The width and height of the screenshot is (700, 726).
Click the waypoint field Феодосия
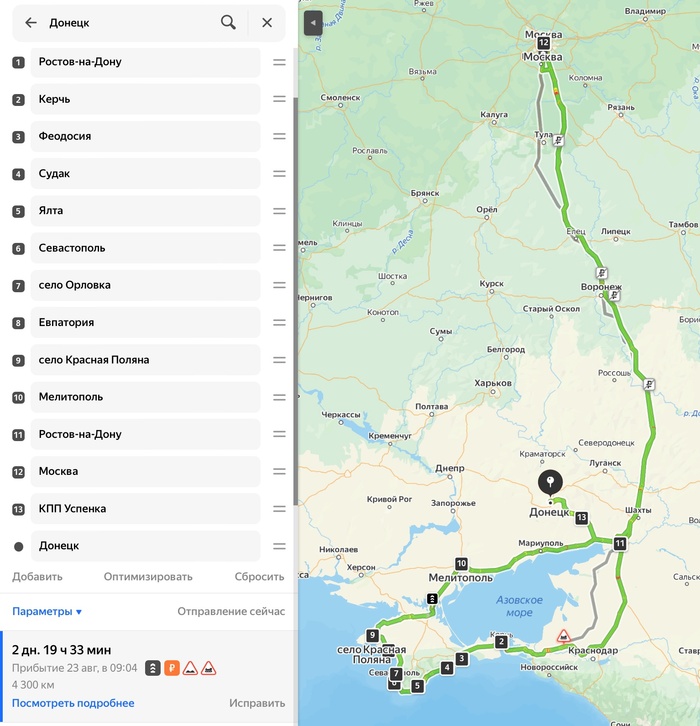145,136
